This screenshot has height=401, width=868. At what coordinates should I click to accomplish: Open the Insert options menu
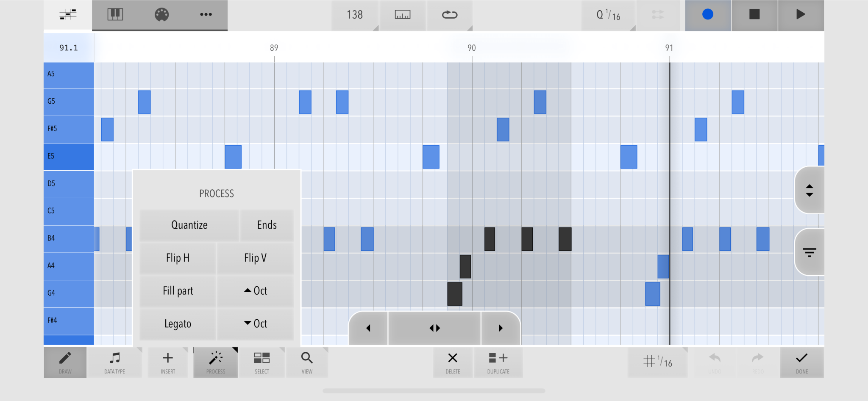(x=168, y=362)
